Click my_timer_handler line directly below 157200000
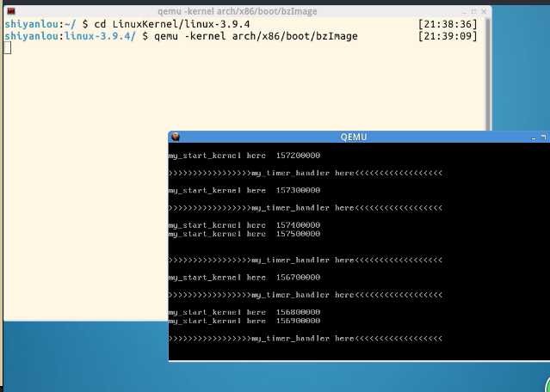Viewport: 550px width, 392px height. click(x=306, y=173)
